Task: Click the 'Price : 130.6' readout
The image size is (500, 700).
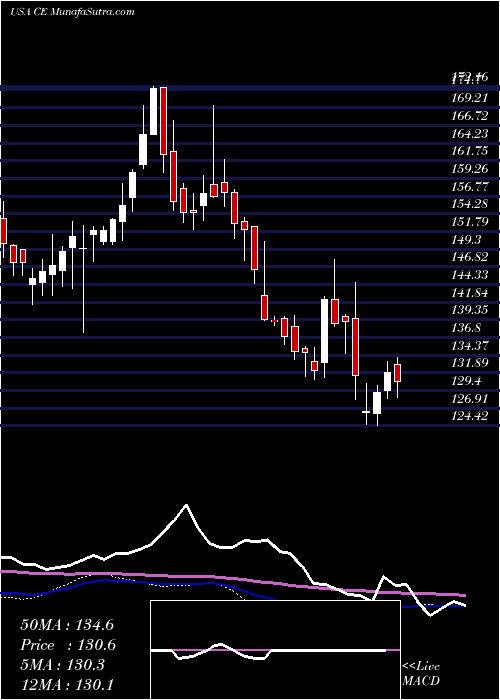Action: click(68, 645)
